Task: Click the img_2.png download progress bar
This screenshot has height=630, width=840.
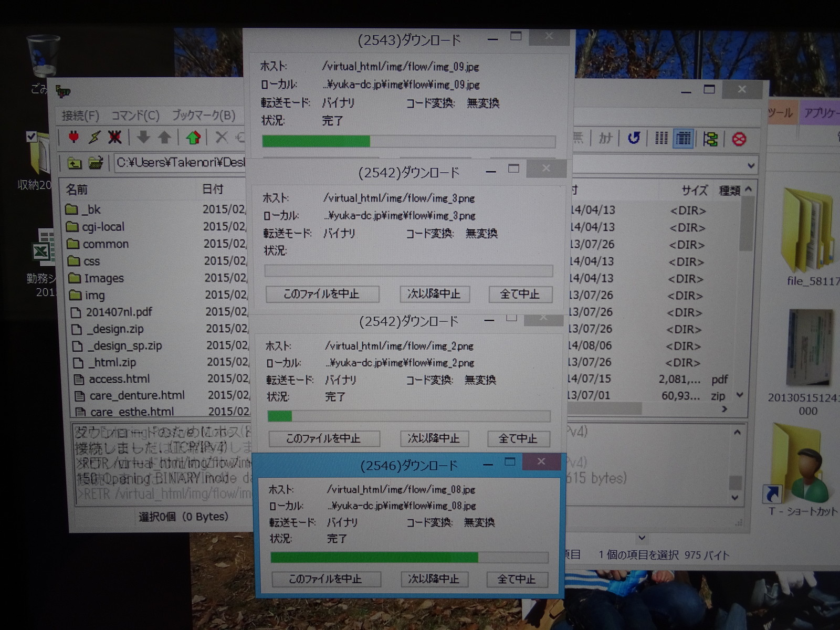Action: [x=409, y=416]
